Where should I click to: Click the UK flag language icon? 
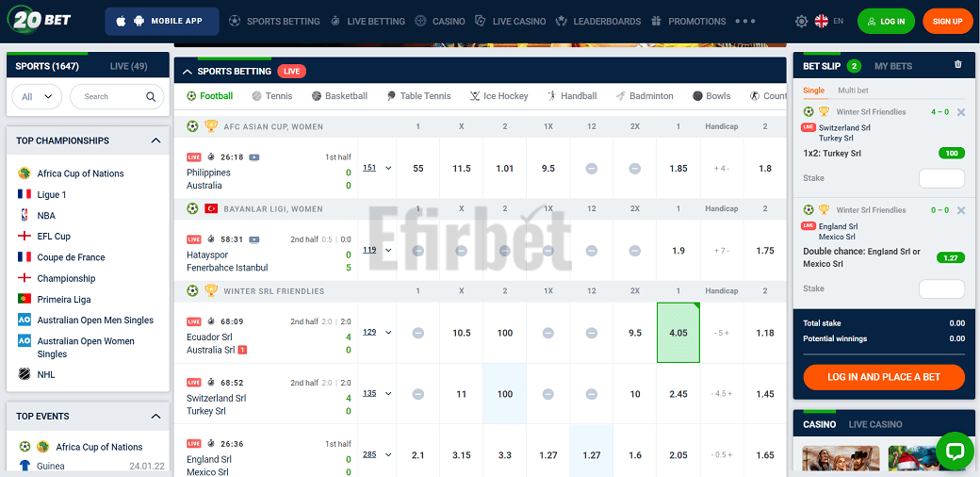822,22
